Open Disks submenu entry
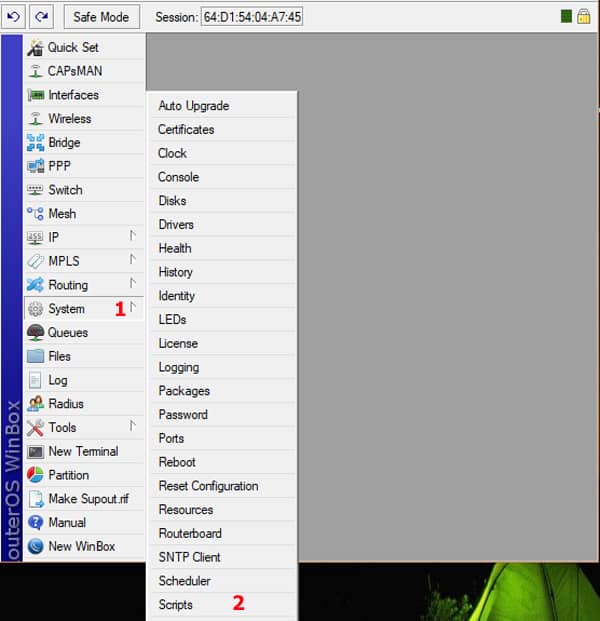This screenshot has width=600, height=621. [x=224, y=201]
